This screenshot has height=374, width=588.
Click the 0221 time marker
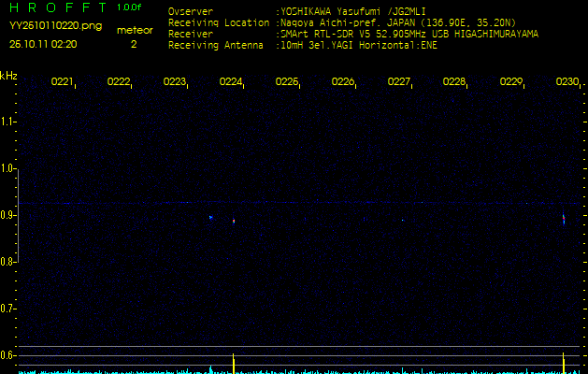pos(63,81)
